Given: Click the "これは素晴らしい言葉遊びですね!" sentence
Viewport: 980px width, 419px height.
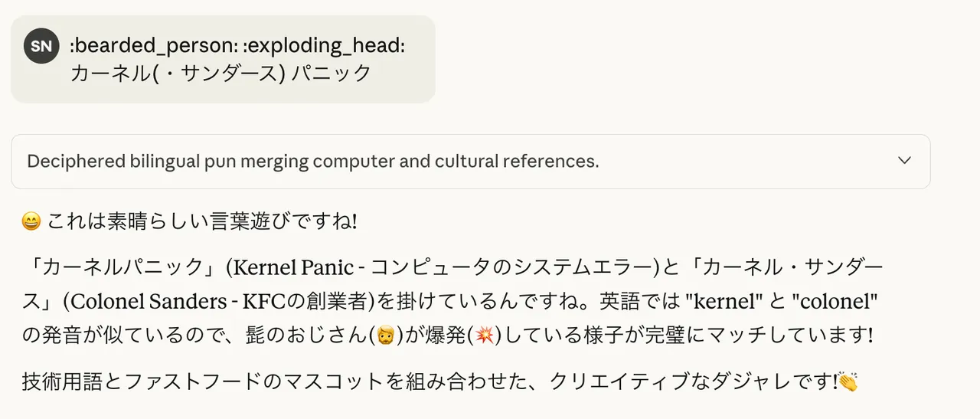Looking at the screenshot, I should coord(202,222).
